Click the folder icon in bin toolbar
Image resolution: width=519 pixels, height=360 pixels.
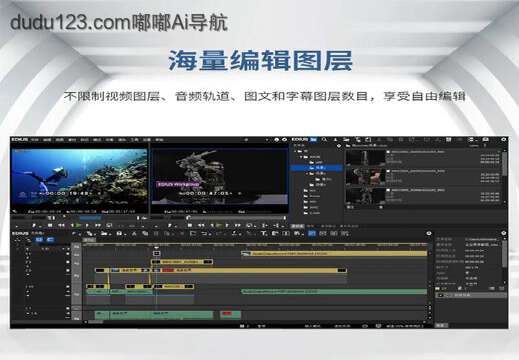tap(347, 140)
